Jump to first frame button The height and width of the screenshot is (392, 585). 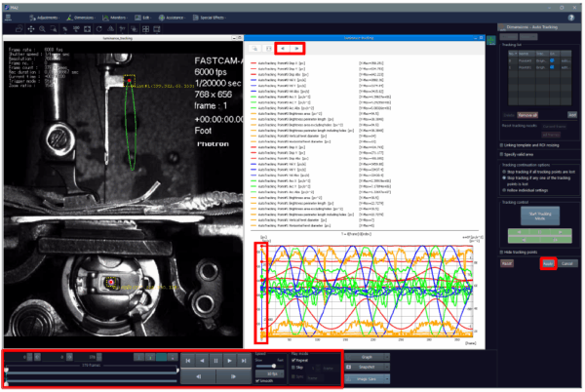[x=188, y=360]
